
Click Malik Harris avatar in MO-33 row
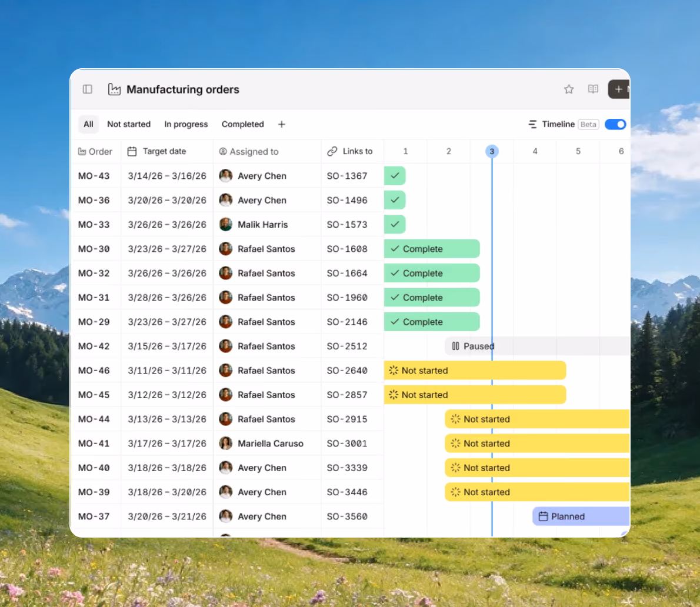click(225, 224)
